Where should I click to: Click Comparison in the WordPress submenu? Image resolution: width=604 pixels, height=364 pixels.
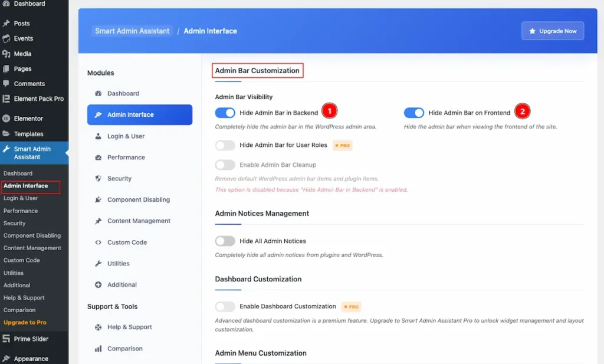tap(19, 310)
